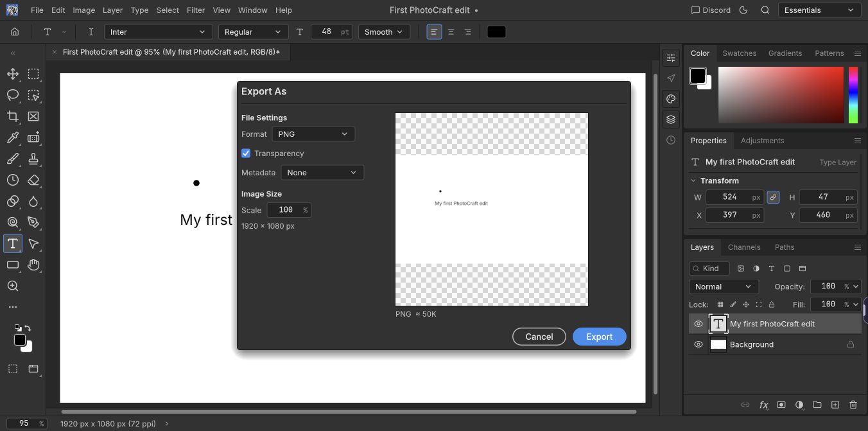The image size is (868, 431).
Task: Open the Normal blend mode dropdown
Action: pyautogui.click(x=724, y=286)
